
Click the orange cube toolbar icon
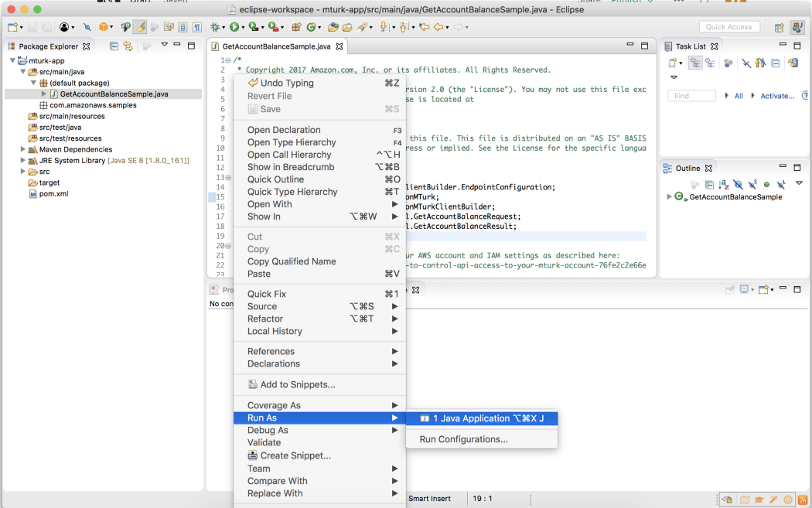click(x=104, y=27)
